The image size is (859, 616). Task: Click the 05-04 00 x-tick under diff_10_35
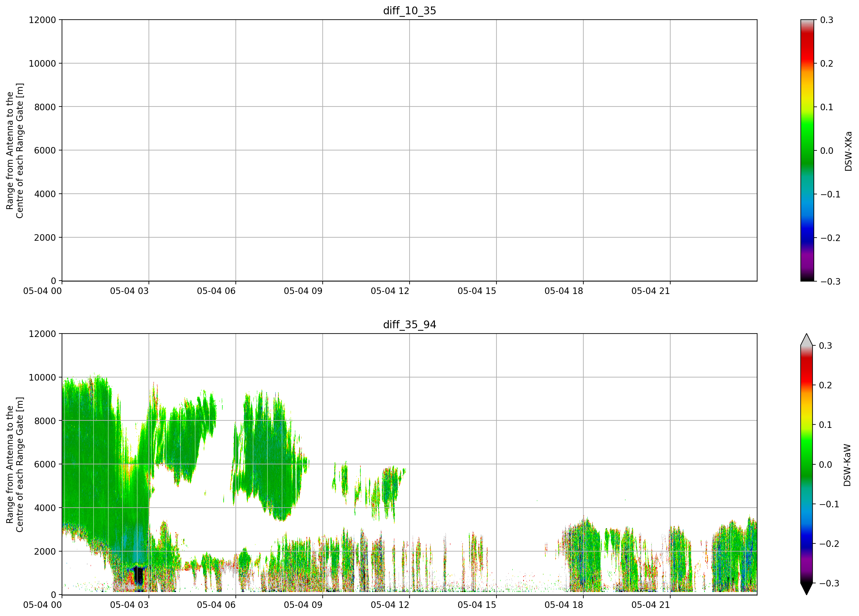click(x=42, y=291)
